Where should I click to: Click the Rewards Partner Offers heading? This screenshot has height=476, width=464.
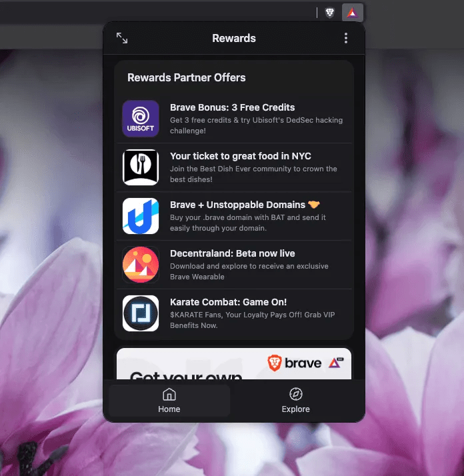[186, 77]
